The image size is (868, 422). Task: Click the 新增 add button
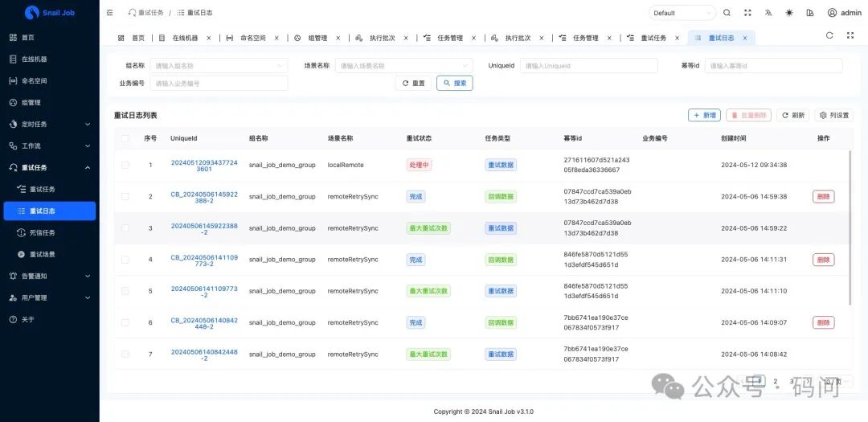coord(704,115)
